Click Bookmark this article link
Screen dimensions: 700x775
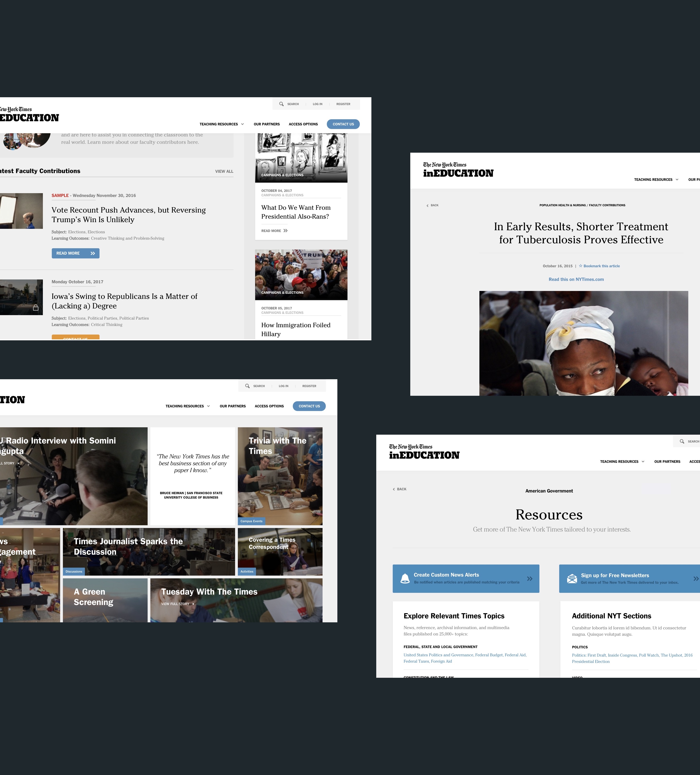click(x=602, y=266)
